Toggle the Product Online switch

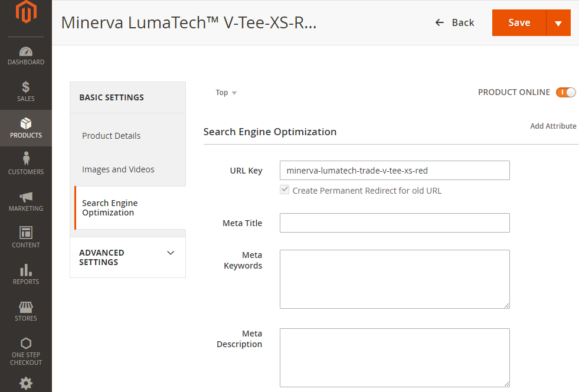[565, 92]
